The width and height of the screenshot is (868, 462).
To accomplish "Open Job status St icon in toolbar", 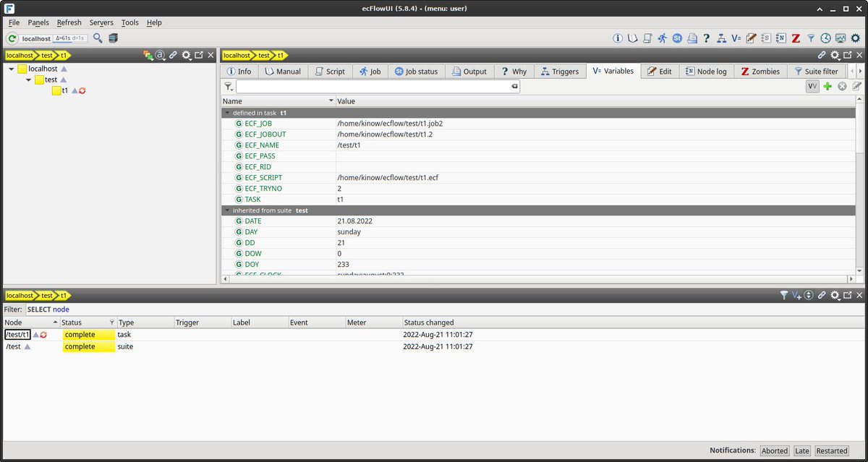I will tap(677, 38).
